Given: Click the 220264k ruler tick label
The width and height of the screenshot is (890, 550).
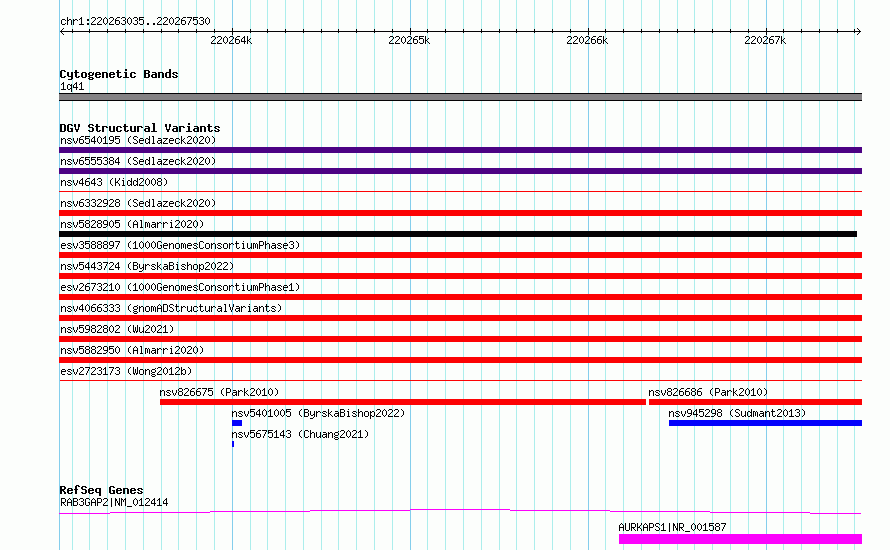Looking at the screenshot, I should [x=231, y=40].
